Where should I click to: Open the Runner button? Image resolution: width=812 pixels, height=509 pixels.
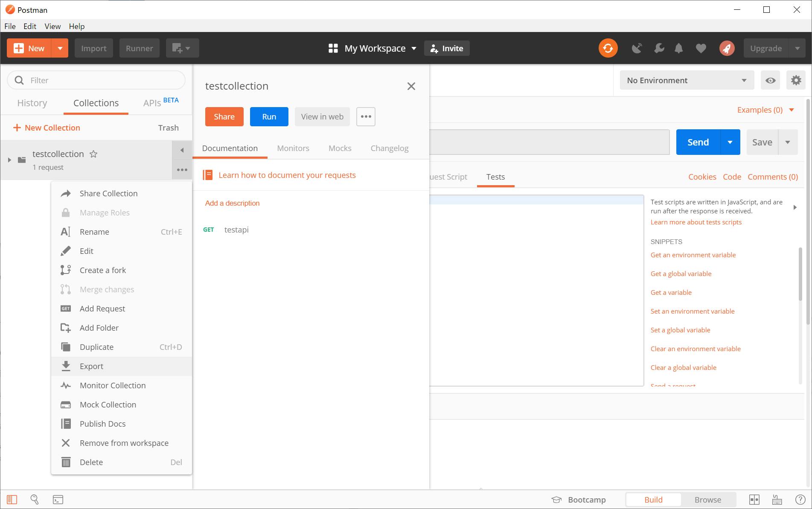click(x=140, y=48)
